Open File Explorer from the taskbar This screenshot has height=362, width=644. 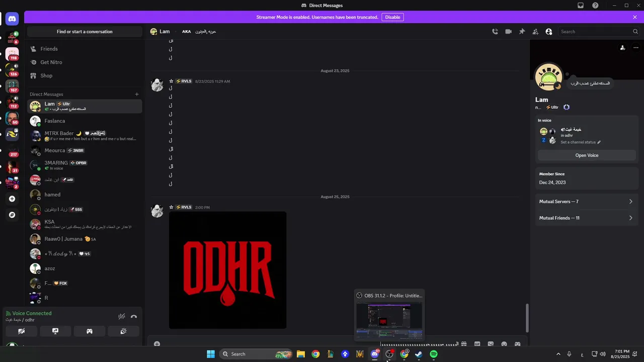pyautogui.click(x=300, y=354)
